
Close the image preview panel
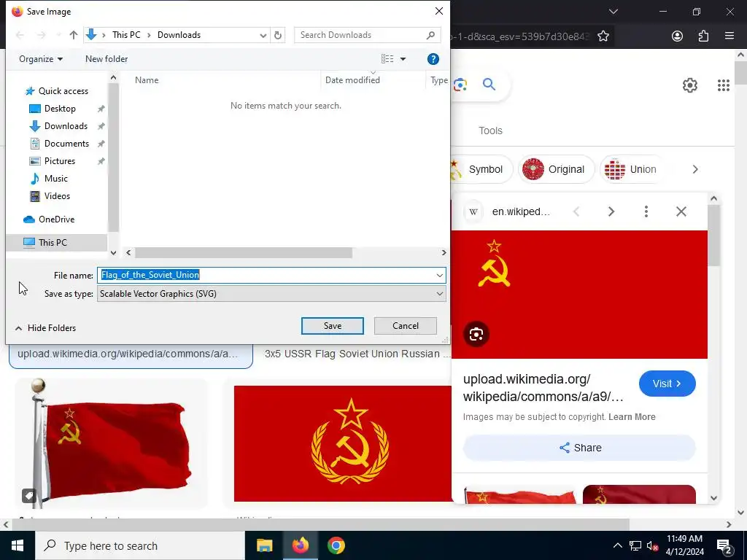coord(681,211)
